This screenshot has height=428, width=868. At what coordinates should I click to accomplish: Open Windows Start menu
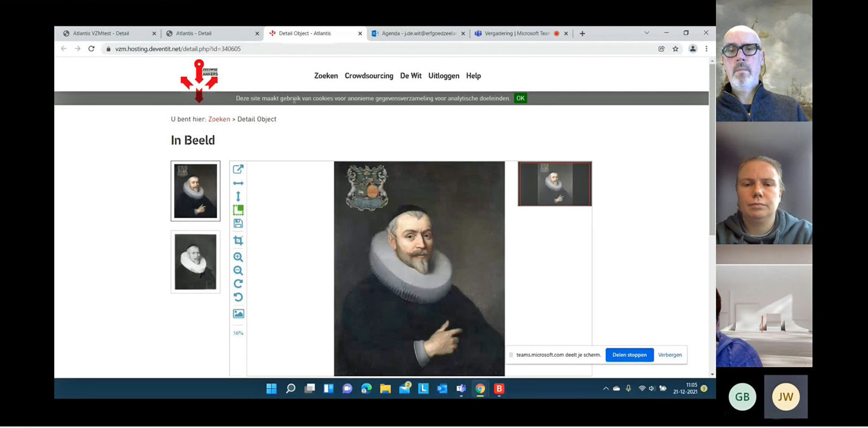[271, 389]
